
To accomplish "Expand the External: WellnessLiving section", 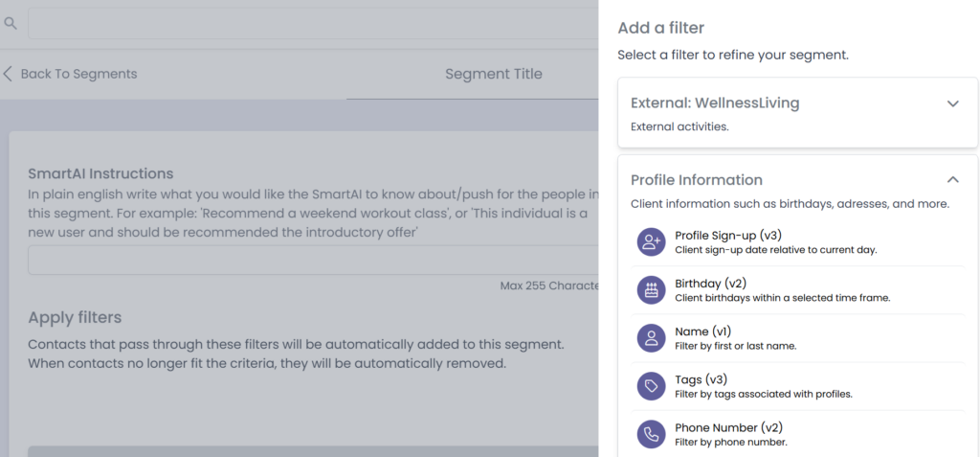I will [x=952, y=103].
